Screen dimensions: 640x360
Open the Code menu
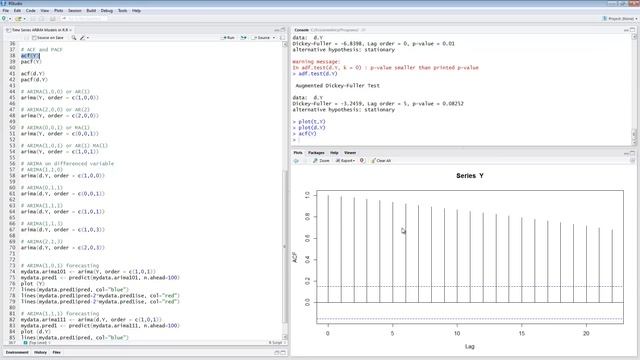(31, 11)
